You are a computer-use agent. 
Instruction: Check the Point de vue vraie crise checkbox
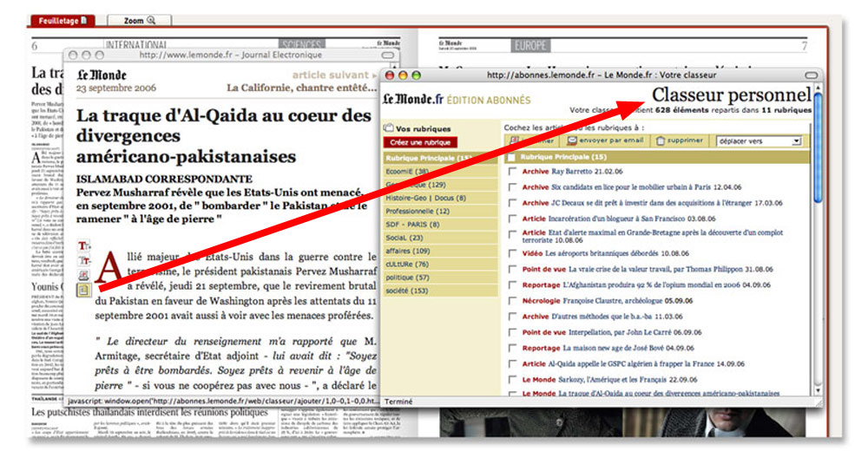coord(513,270)
